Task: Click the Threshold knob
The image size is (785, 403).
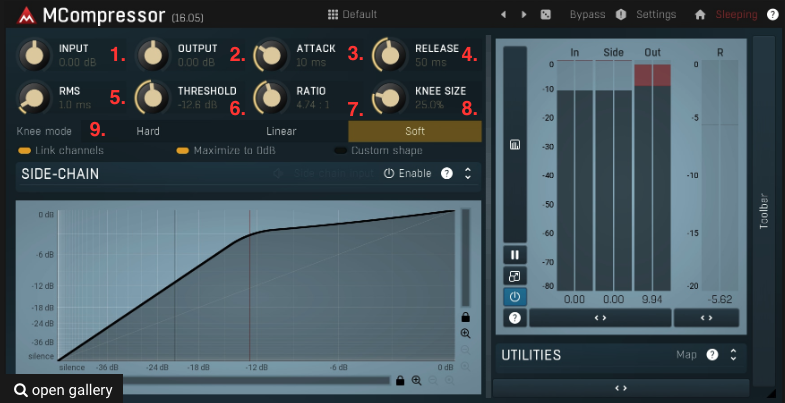Action: click(x=153, y=98)
